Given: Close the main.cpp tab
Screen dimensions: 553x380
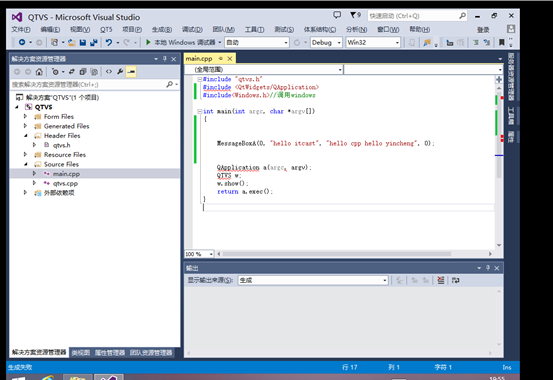Looking at the screenshot, I should coord(230,59).
